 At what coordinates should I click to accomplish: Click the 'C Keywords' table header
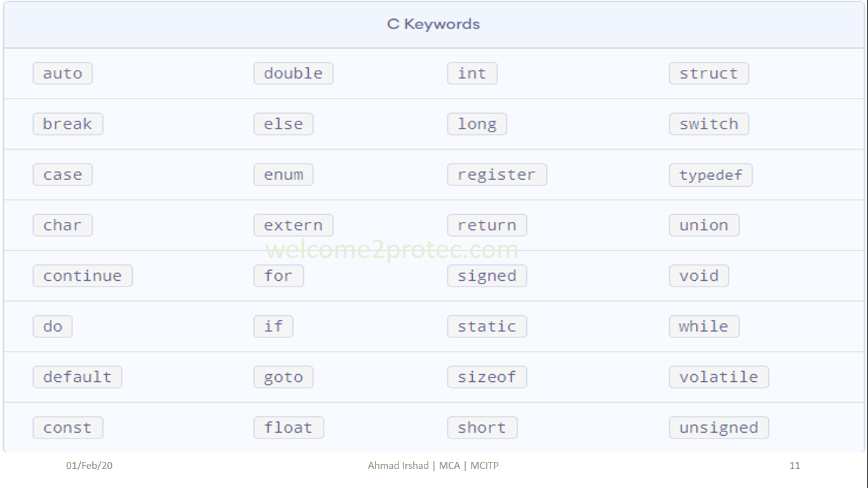click(x=433, y=24)
